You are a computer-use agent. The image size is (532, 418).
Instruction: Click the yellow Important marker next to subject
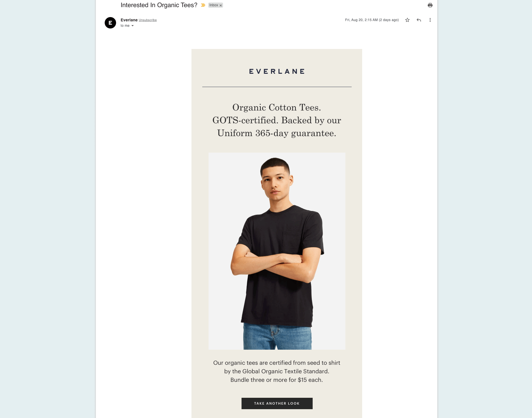coord(203,5)
